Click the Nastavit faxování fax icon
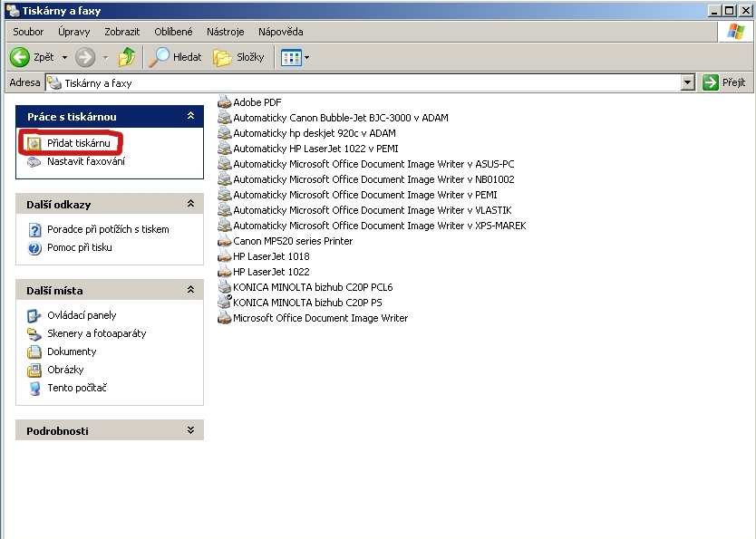This screenshot has height=539, width=756. 34,162
